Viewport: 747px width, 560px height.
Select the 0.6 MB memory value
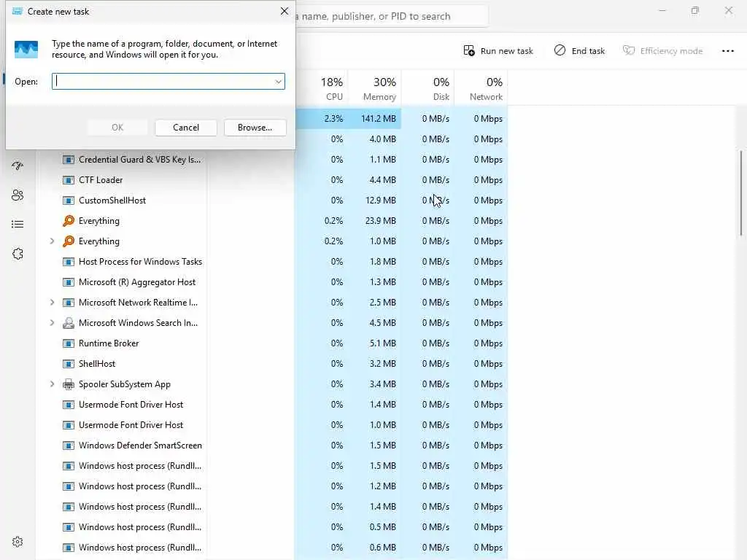382,548
